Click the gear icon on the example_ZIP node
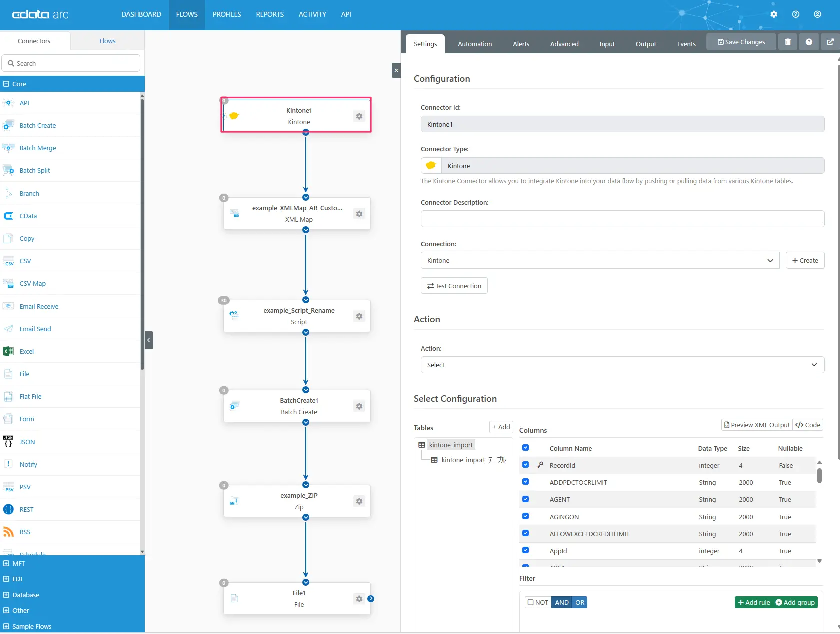840x634 pixels. [359, 501]
